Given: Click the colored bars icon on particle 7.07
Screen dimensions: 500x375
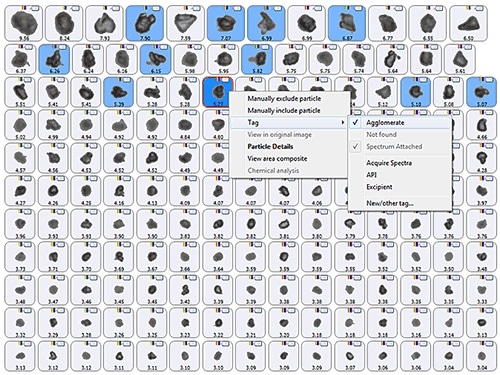Looking at the screenshot, I should [227, 8].
